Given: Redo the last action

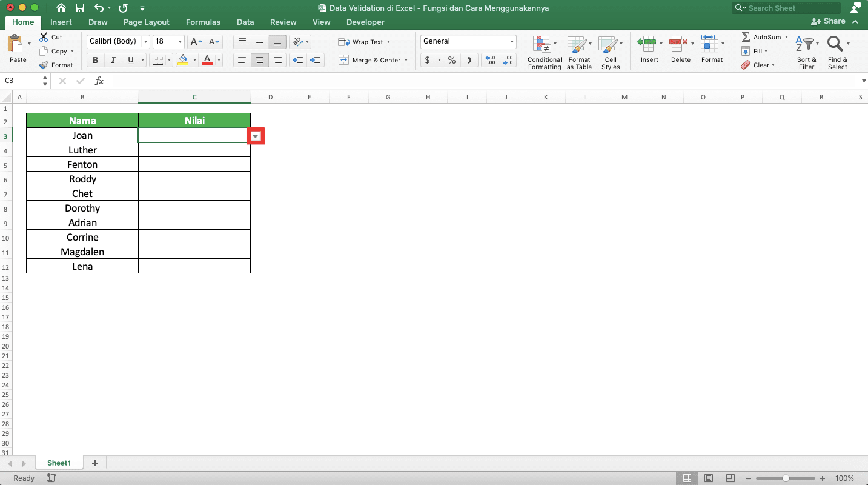Looking at the screenshot, I should (x=123, y=8).
